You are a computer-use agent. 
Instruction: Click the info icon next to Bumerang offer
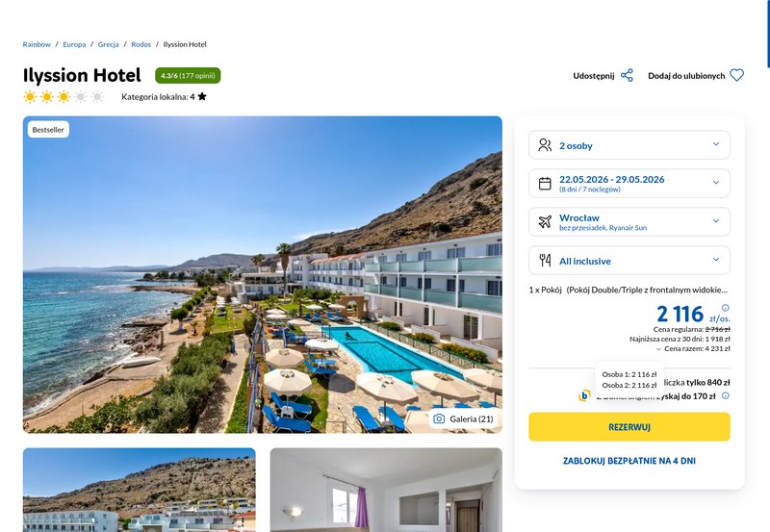[x=726, y=395]
